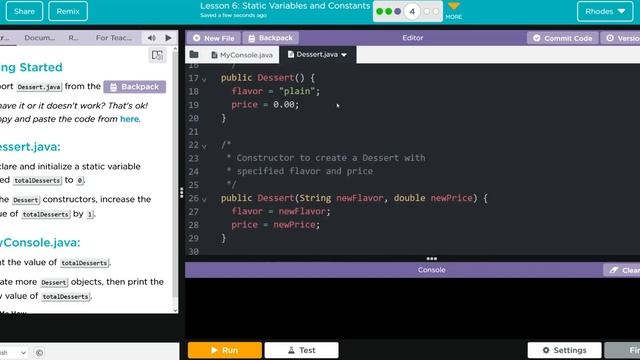640x360 pixels.
Task: Open Version history button
Action: 620,38
